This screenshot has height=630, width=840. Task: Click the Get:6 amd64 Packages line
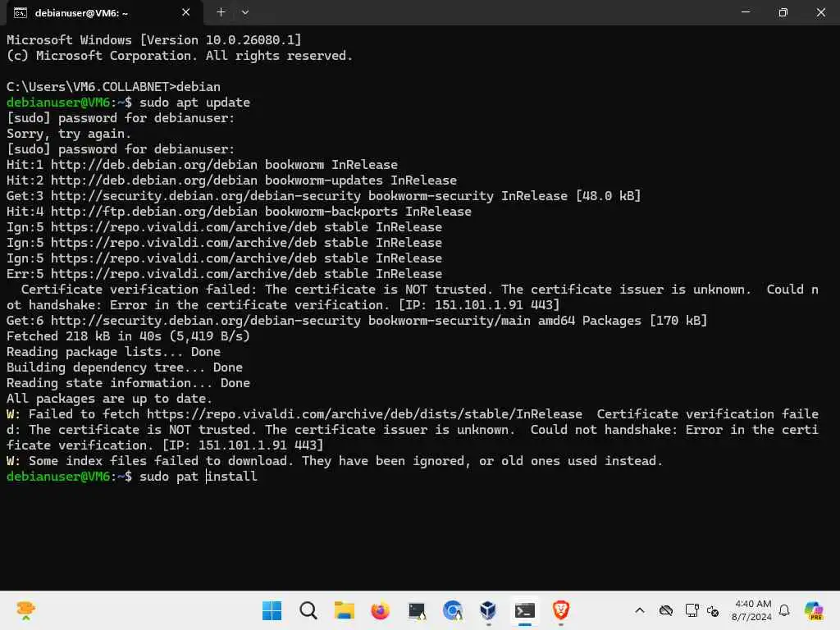(x=357, y=321)
